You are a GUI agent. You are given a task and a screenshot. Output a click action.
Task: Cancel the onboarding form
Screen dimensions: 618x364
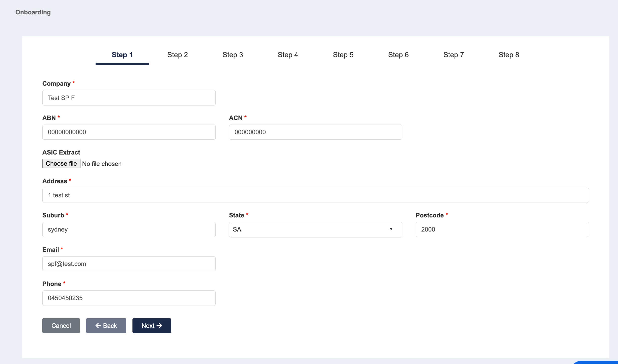(x=61, y=326)
